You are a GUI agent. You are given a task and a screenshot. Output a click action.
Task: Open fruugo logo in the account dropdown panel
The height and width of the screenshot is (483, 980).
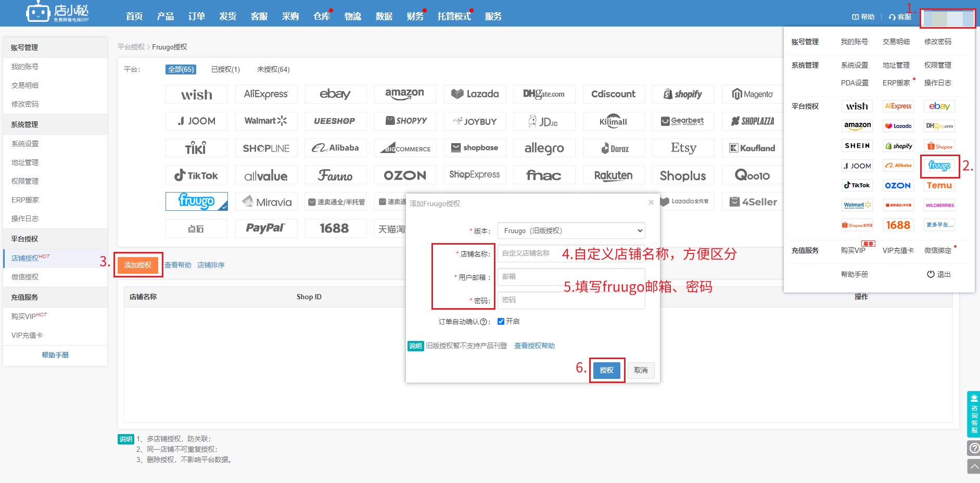[x=939, y=166]
